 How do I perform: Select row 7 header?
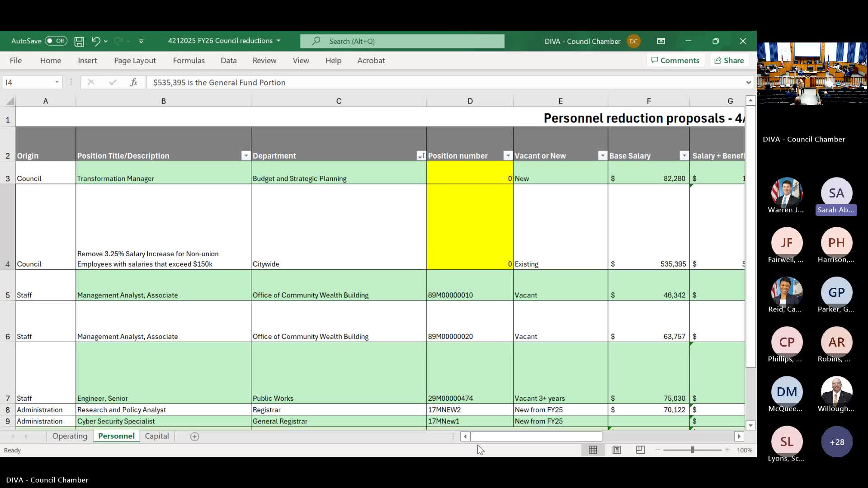[8, 373]
